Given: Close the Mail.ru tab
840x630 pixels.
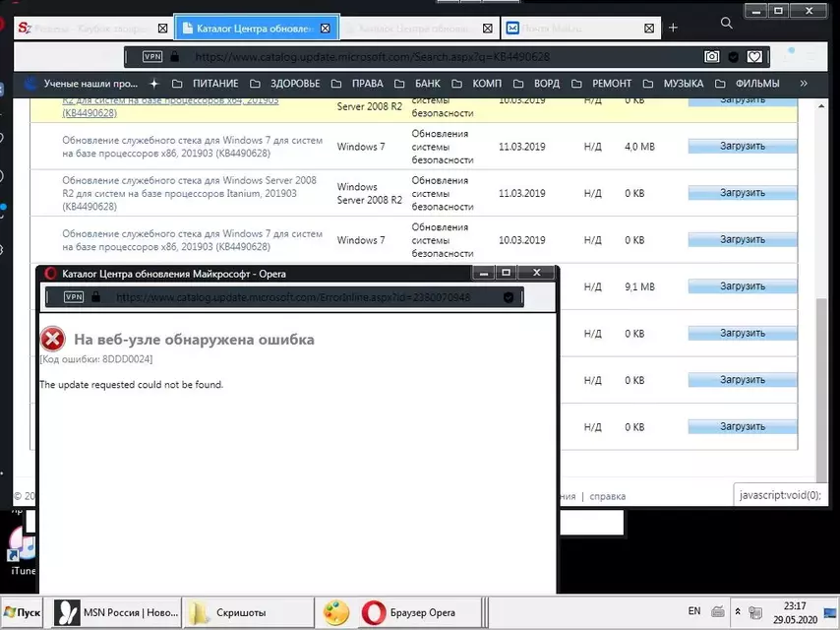Looking at the screenshot, I should (649, 29).
